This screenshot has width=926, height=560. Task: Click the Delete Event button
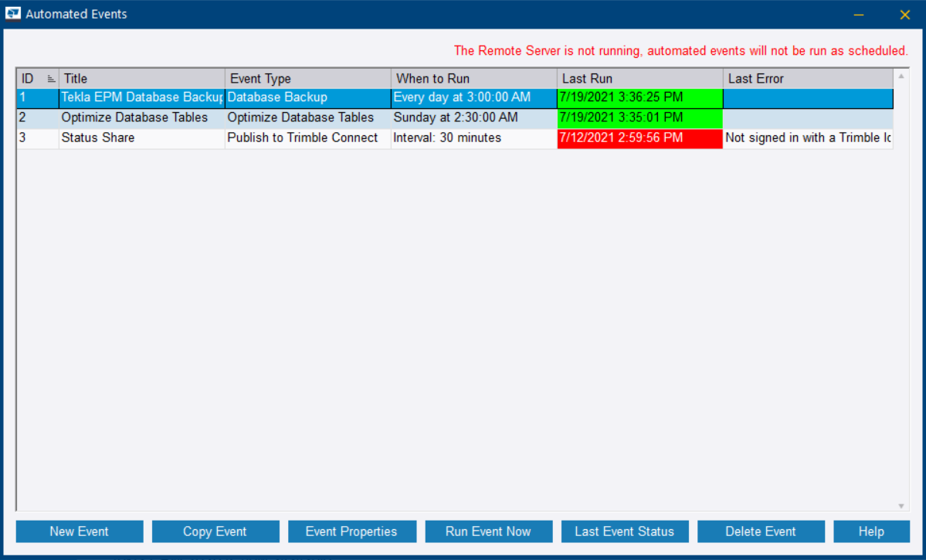click(x=761, y=531)
